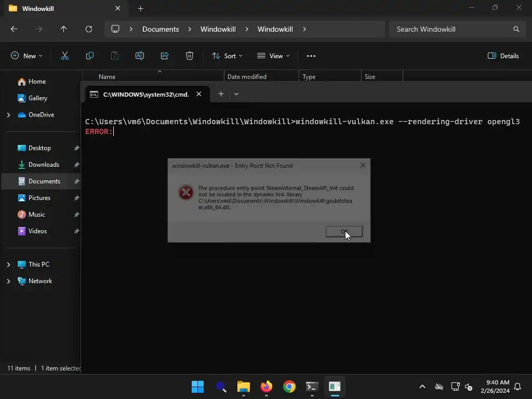Toggle the Details pane
532x399 pixels.
click(x=503, y=56)
